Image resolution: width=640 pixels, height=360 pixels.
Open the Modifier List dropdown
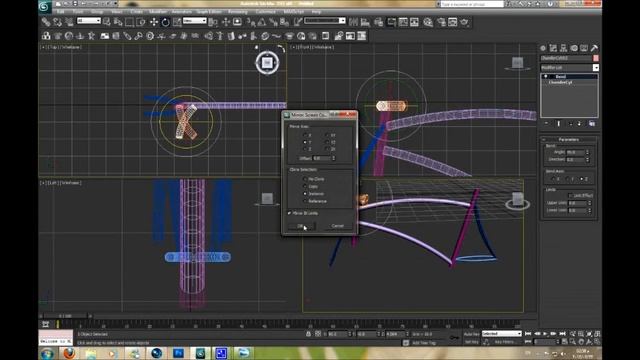pyautogui.click(x=569, y=67)
